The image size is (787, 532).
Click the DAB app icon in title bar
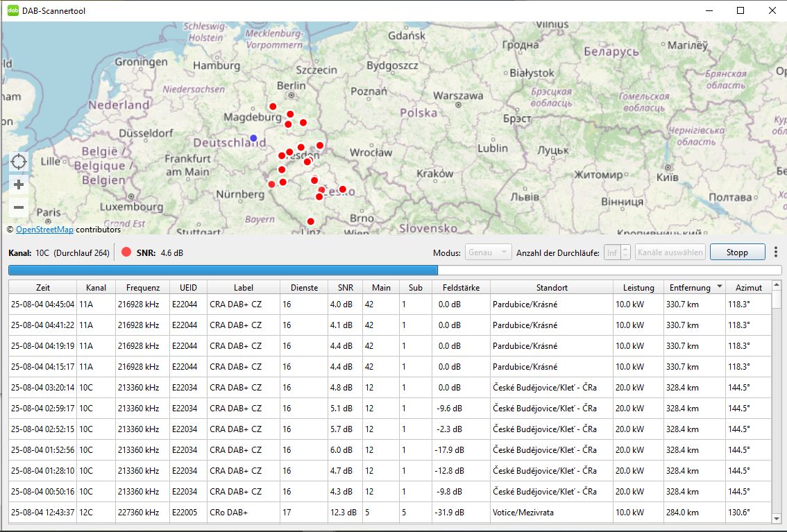pyautogui.click(x=12, y=10)
